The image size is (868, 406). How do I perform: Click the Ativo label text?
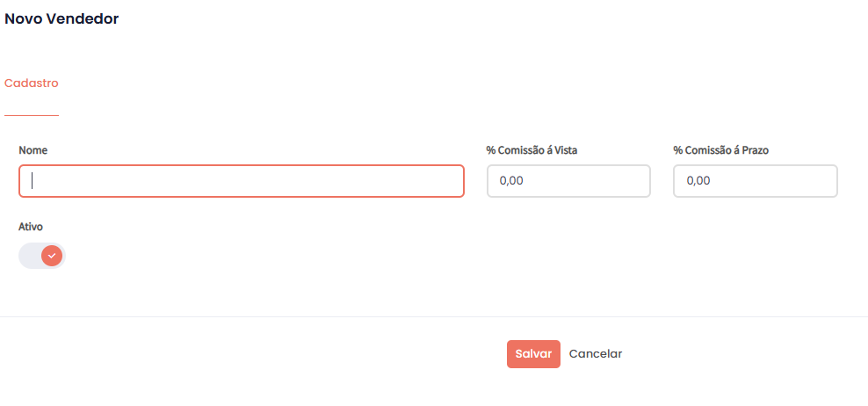click(31, 227)
